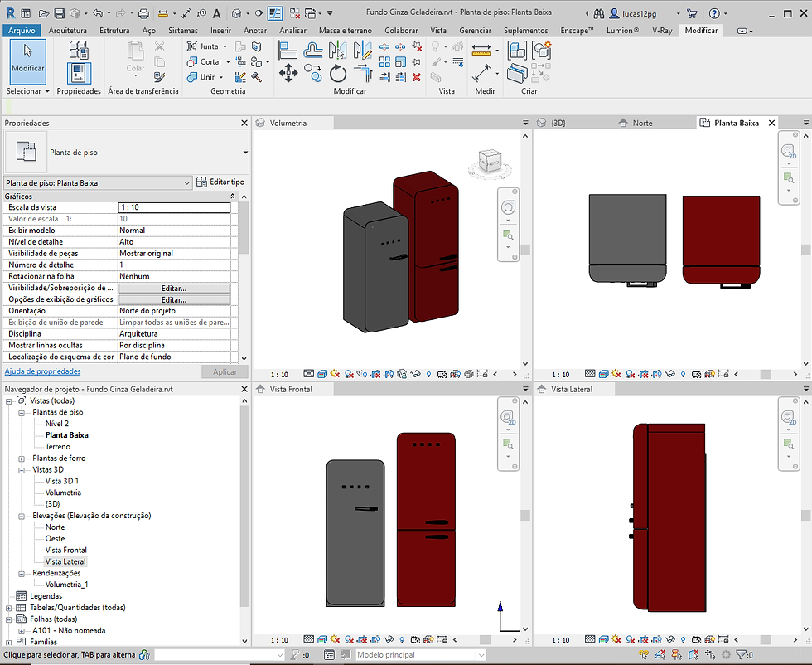The width and height of the screenshot is (812, 665).
Task: Click the Editar tipo button
Action: point(220,182)
